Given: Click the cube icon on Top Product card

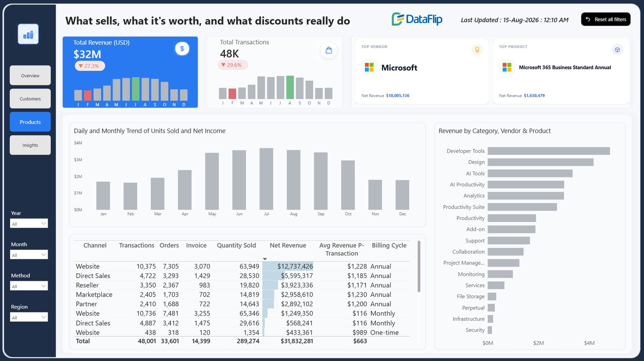Looking at the screenshot, I should pos(617,50).
